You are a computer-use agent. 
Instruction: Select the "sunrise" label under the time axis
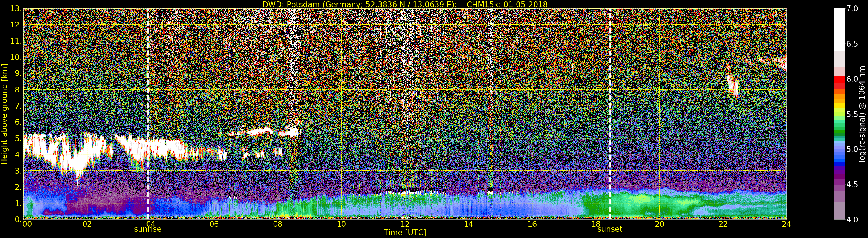click(x=148, y=229)
